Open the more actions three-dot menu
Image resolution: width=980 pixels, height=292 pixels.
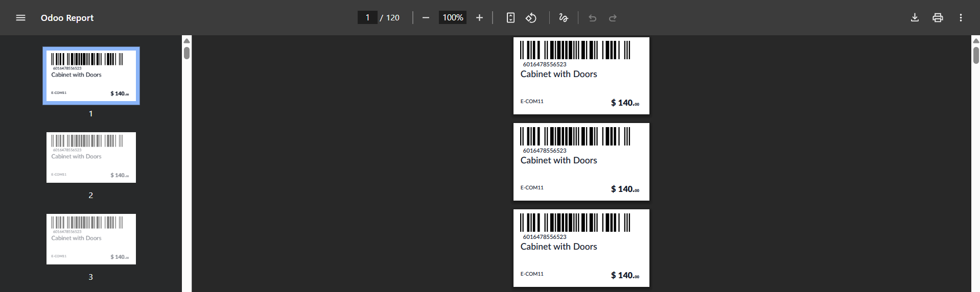[961, 18]
